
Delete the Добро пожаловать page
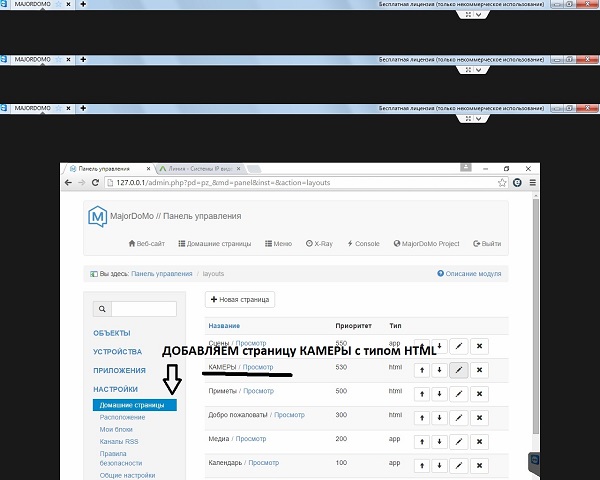click(x=479, y=418)
